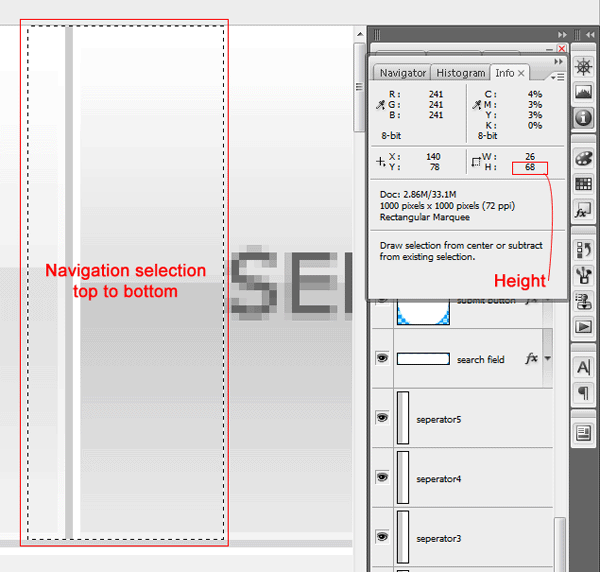Open the Paragraph panel icon
Image resolution: width=600 pixels, height=572 pixels.
click(583, 393)
